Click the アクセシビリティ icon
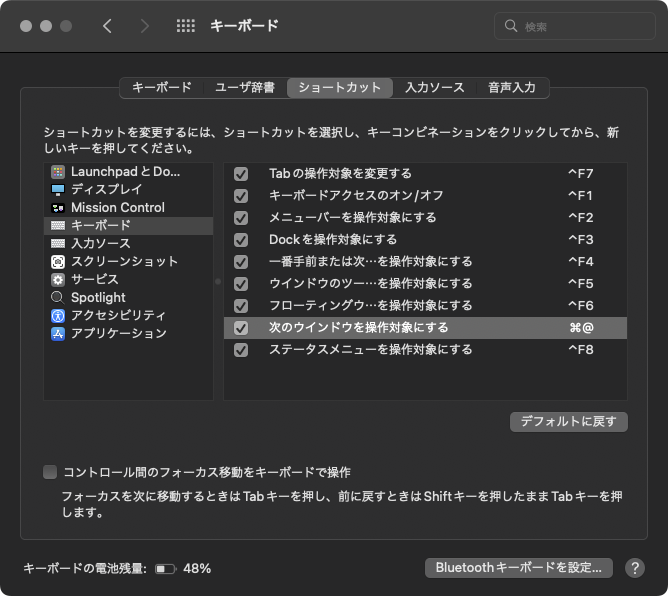 (58, 316)
